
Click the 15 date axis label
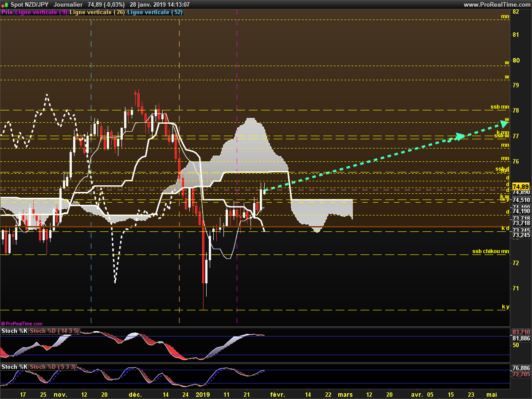coord(450,394)
